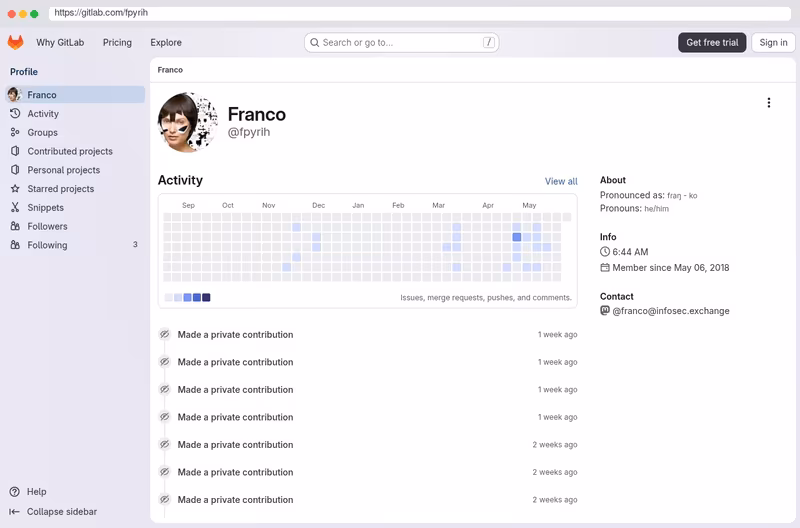Open Contributed projects in the sidebar
Image resolution: width=800 pixels, height=528 pixels.
coord(75,151)
